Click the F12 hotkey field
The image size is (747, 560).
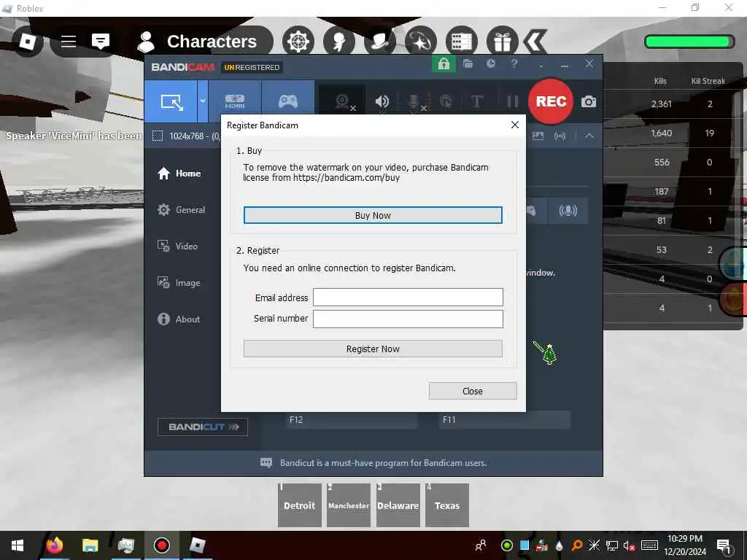click(x=352, y=419)
